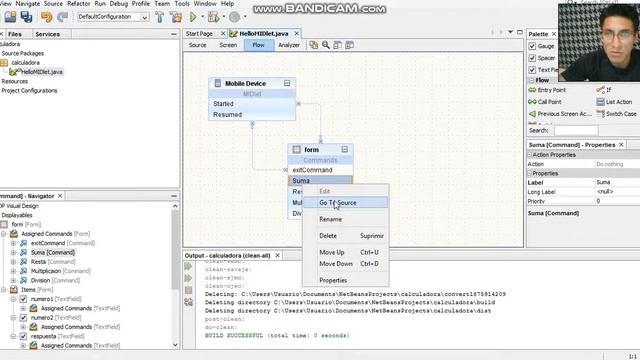Select the Entry Point palette item

547,90
